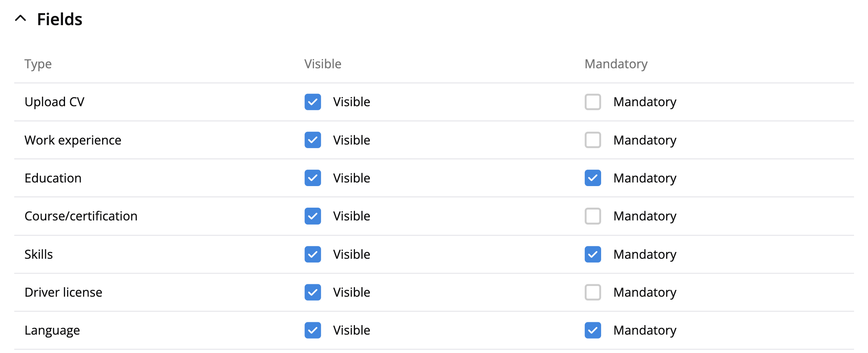
Task: Click the Fields section heading
Action: 59,19
